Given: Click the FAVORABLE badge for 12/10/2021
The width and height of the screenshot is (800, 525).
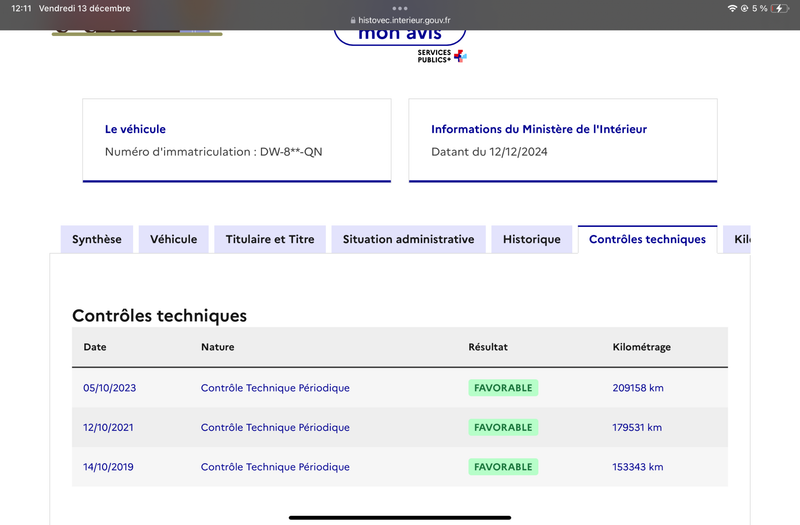Looking at the screenshot, I should click(503, 428).
